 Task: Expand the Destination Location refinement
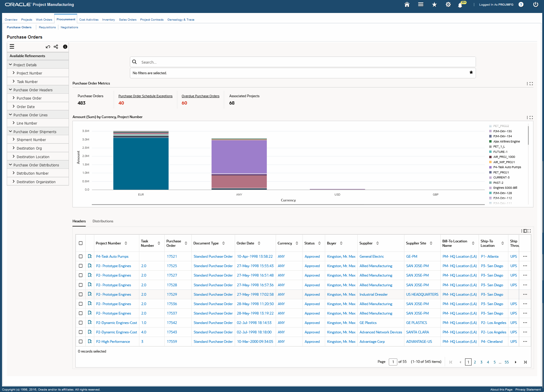pos(14,156)
